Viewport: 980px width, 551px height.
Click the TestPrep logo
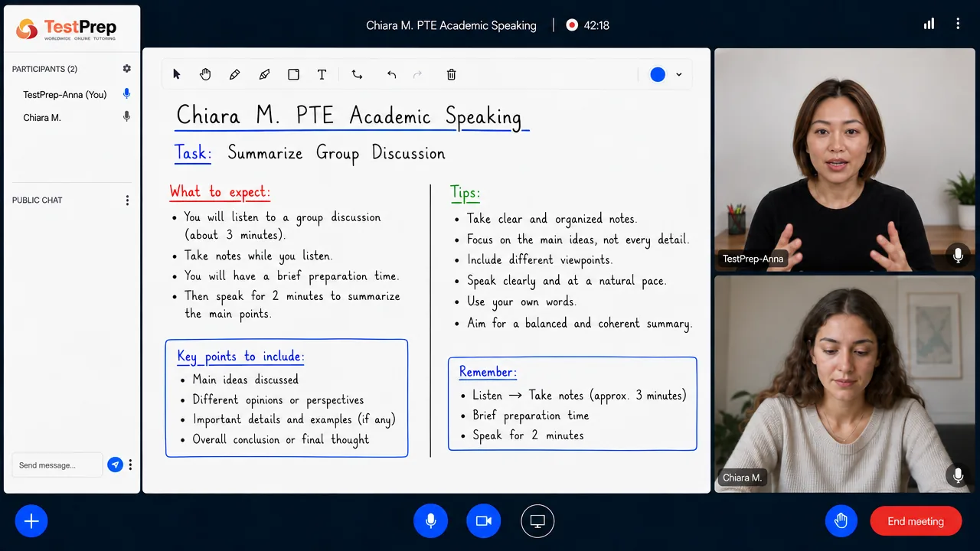click(67, 29)
